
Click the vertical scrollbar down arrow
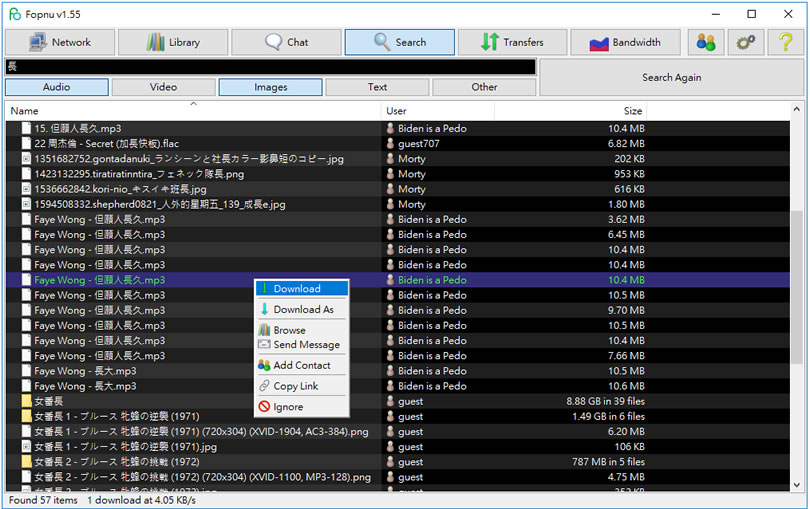tap(797, 485)
